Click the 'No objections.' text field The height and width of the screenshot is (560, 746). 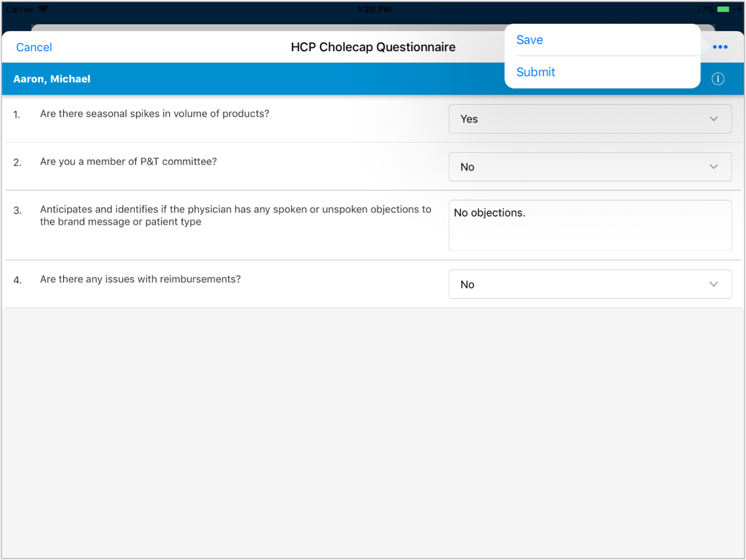pyautogui.click(x=589, y=225)
